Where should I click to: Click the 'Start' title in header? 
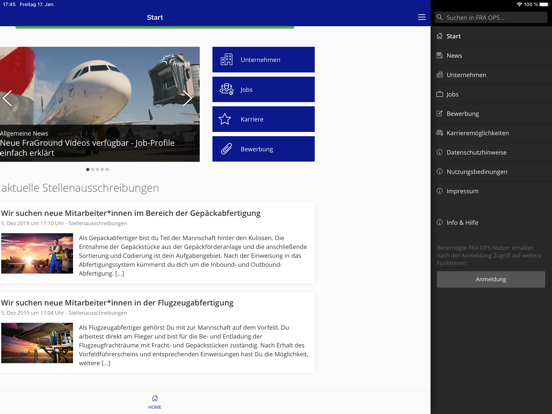pyautogui.click(x=155, y=17)
